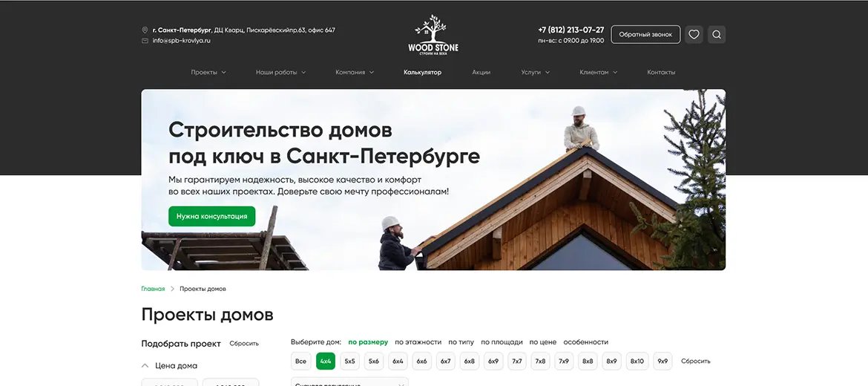The width and height of the screenshot is (868, 386).
Task: Click the hero banner house roof image
Action: [x=433, y=180]
